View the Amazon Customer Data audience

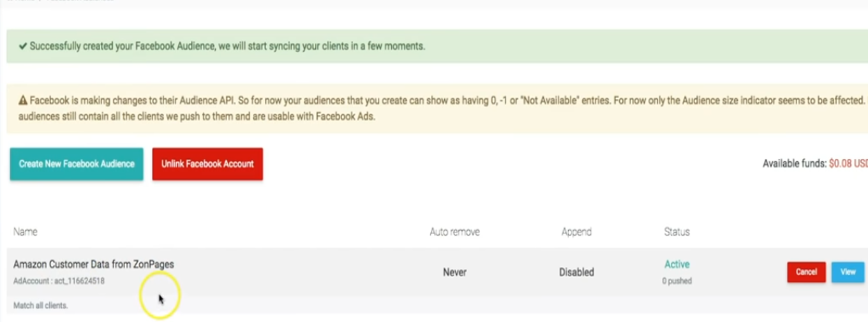point(848,272)
